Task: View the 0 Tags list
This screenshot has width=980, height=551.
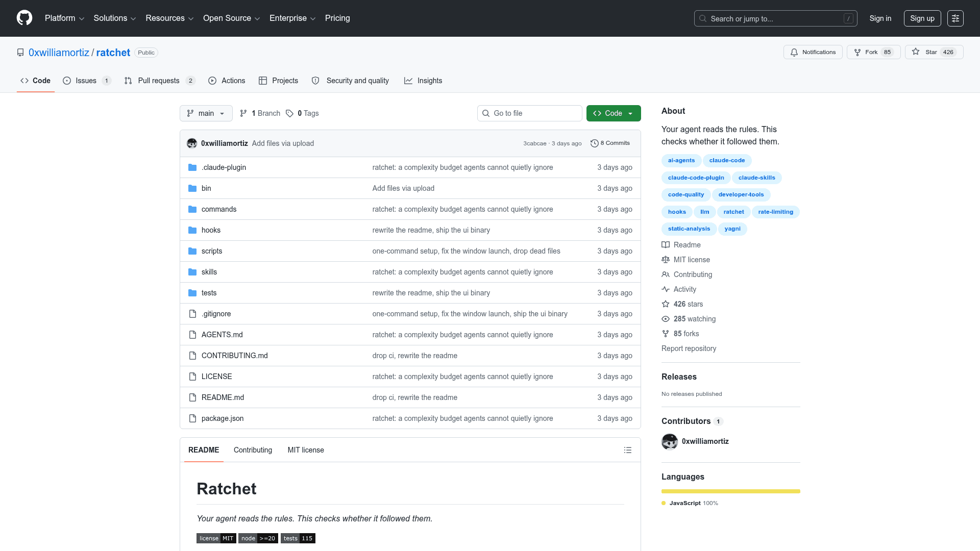Action: pyautogui.click(x=302, y=113)
